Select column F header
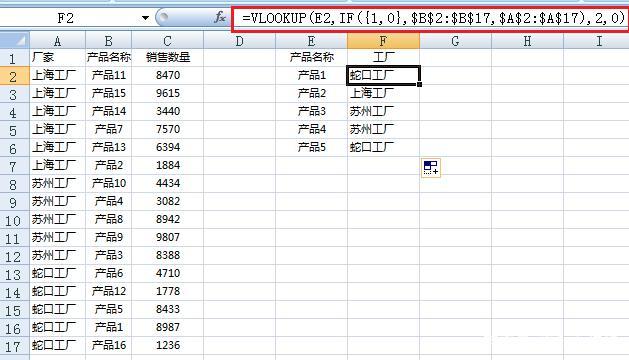The height and width of the screenshot is (360, 629). (x=383, y=41)
